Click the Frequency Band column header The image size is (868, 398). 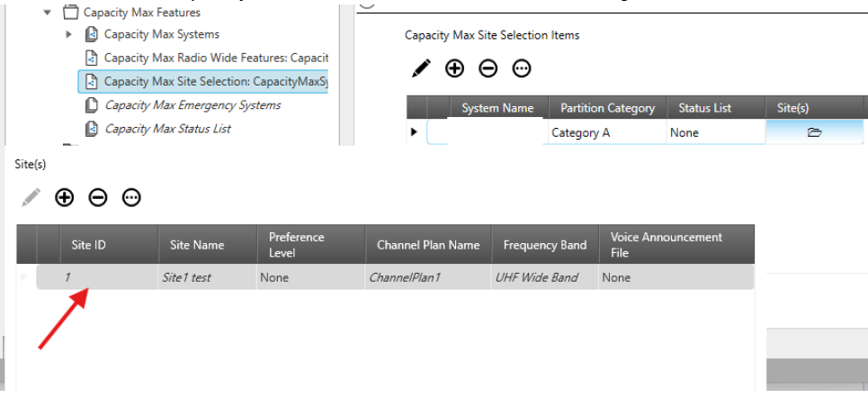click(x=545, y=244)
